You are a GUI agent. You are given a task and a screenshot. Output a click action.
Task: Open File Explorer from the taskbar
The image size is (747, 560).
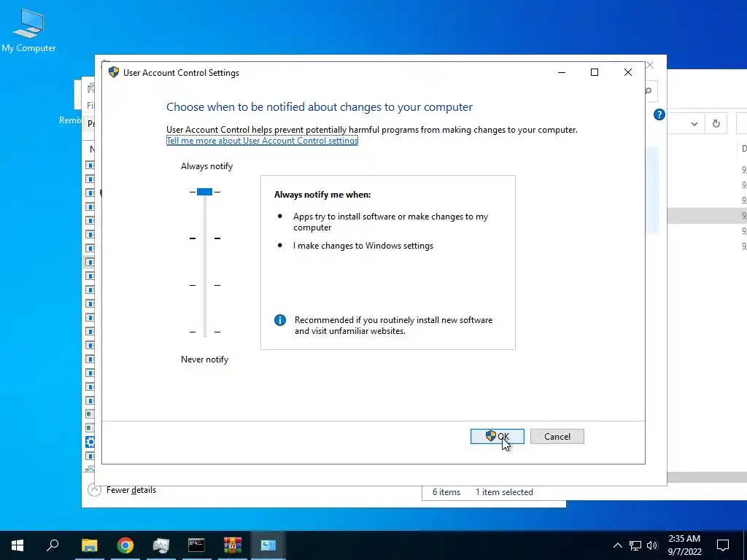(89, 545)
